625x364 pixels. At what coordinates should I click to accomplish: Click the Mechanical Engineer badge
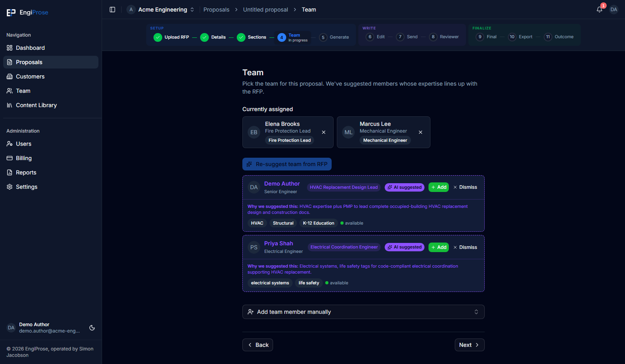click(x=385, y=140)
